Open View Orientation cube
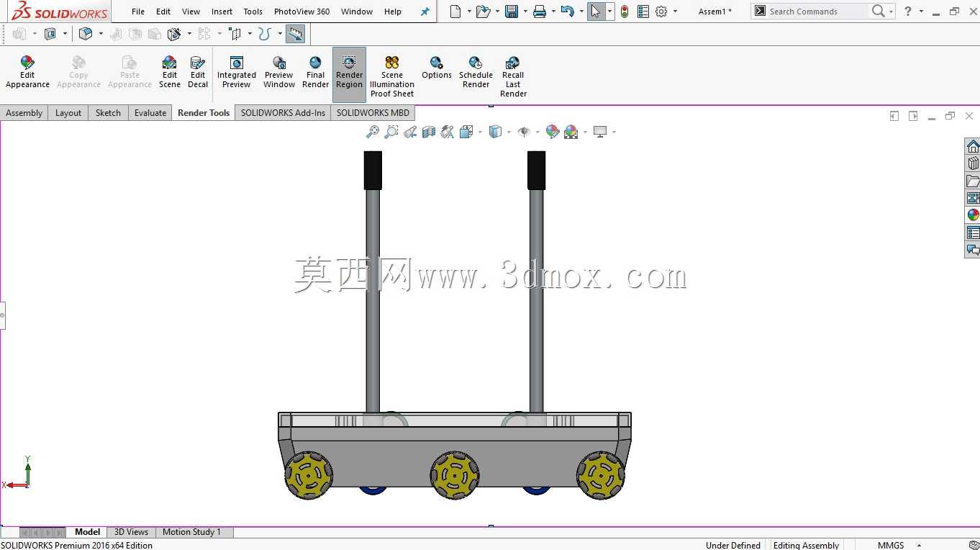Screen dimensions: 980x550 466,132
